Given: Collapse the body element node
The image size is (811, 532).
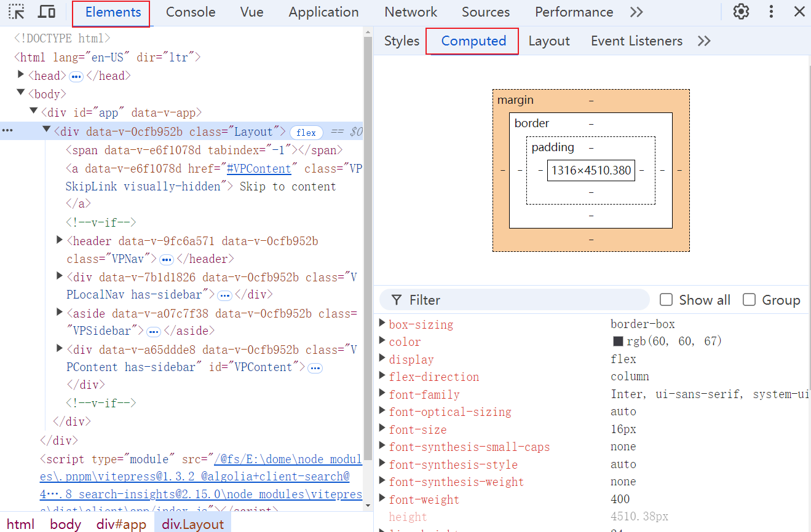Looking at the screenshot, I should [x=22, y=93].
